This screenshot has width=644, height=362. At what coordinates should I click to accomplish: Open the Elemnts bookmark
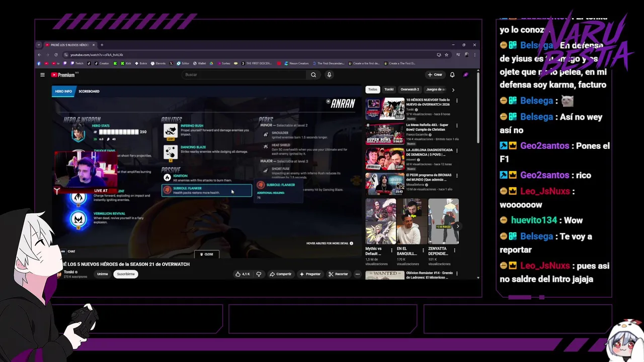click(158, 63)
